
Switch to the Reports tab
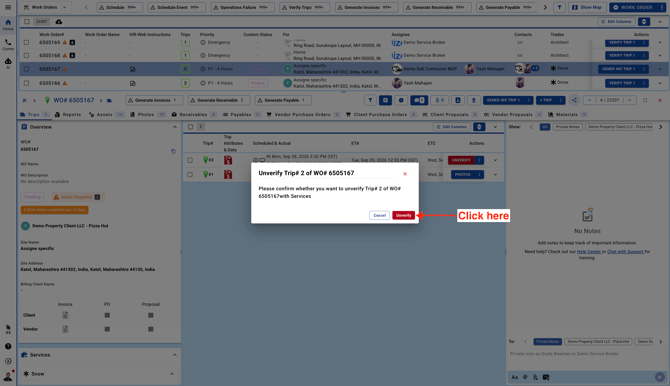pyautogui.click(x=68, y=115)
